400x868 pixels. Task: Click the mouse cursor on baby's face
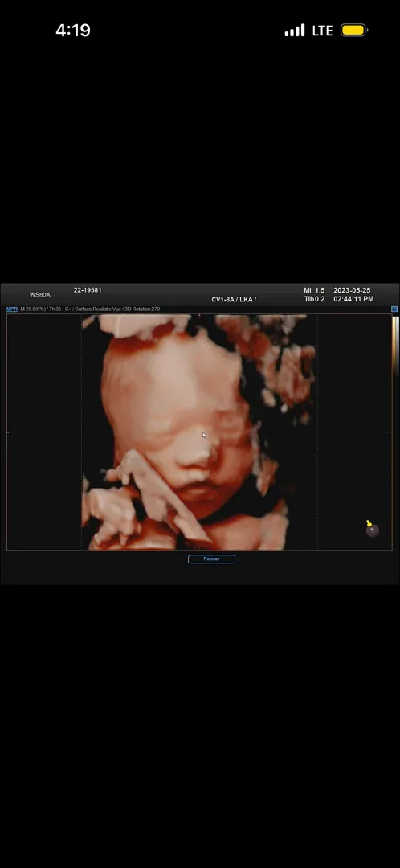click(204, 435)
